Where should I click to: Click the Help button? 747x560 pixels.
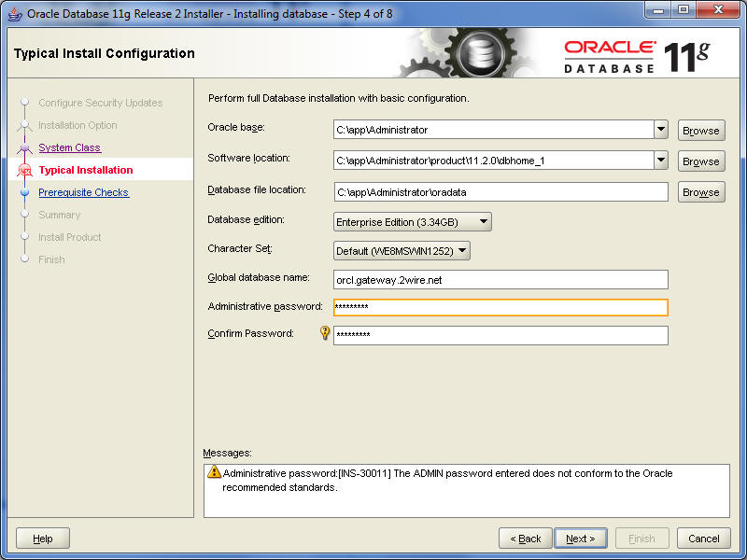[43, 539]
